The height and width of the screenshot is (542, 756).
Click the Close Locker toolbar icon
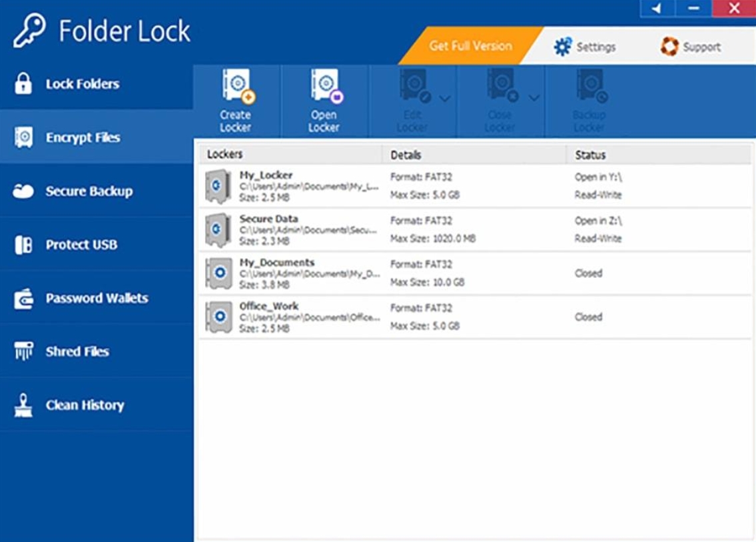tap(503, 87)
